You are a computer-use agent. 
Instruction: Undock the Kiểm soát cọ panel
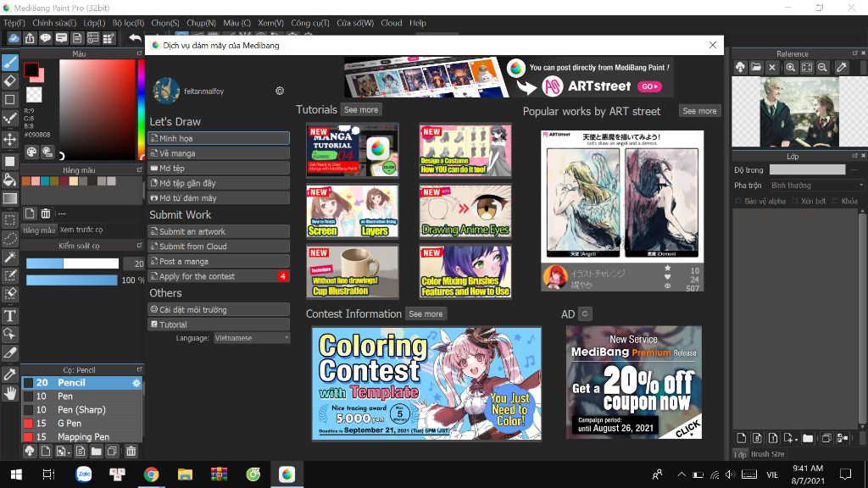(x=140, y=245)
